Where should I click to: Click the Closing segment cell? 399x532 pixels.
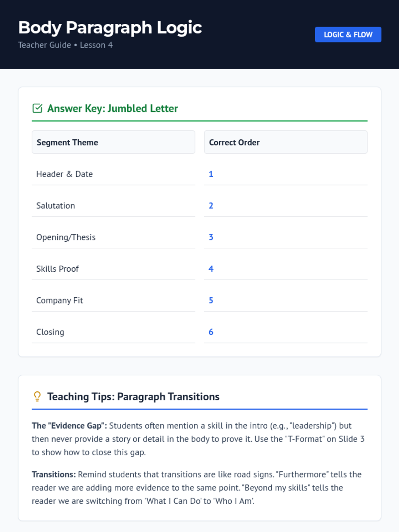point(50,332)
